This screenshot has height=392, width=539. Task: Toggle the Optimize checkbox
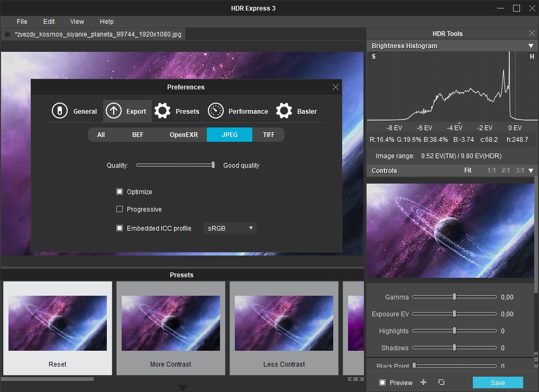pos(120,192)
